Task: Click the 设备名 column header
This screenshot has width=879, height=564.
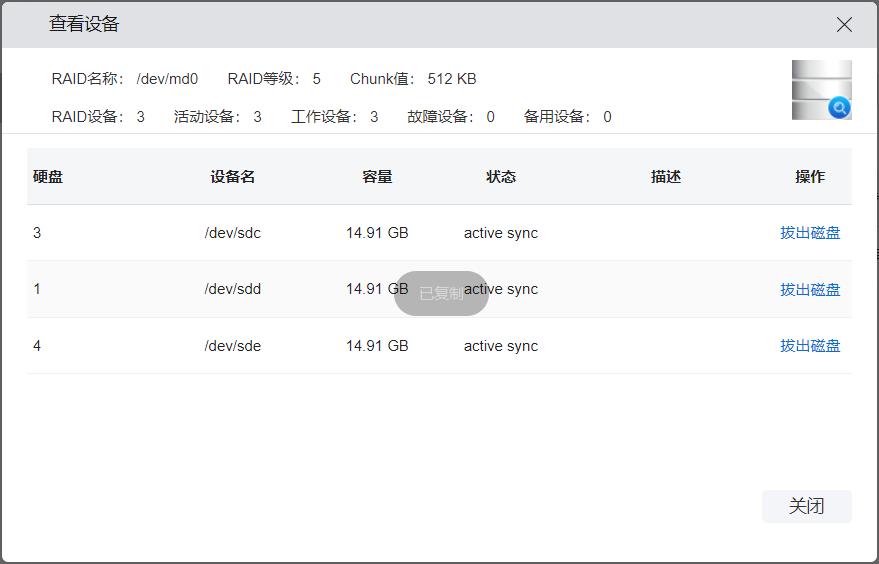Action: click(x=232, y=177)
